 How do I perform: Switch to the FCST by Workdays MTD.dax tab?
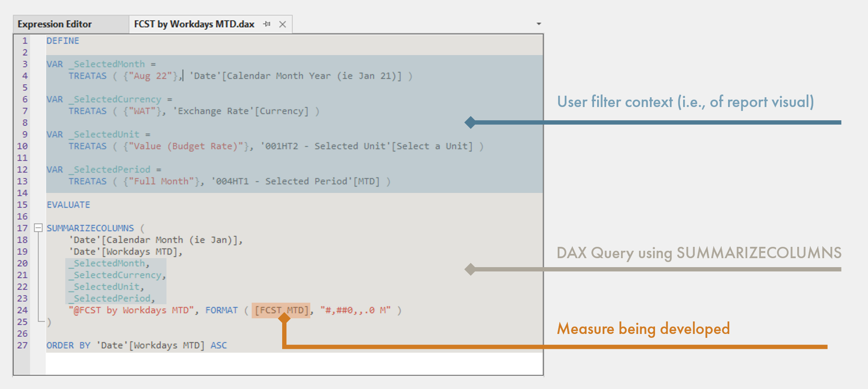point(193,24)
